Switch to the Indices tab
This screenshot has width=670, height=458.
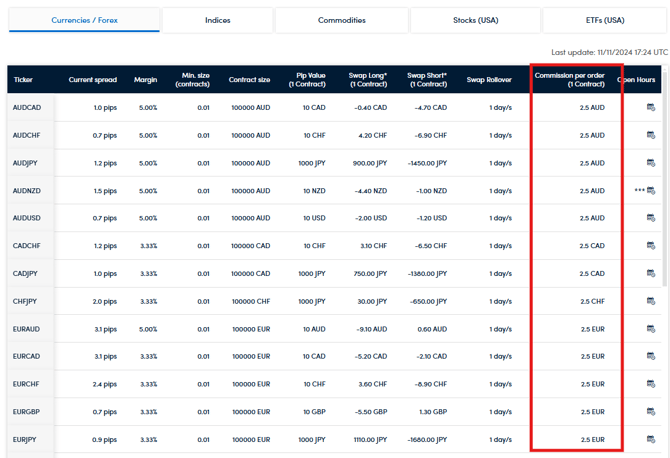[217, 20]
